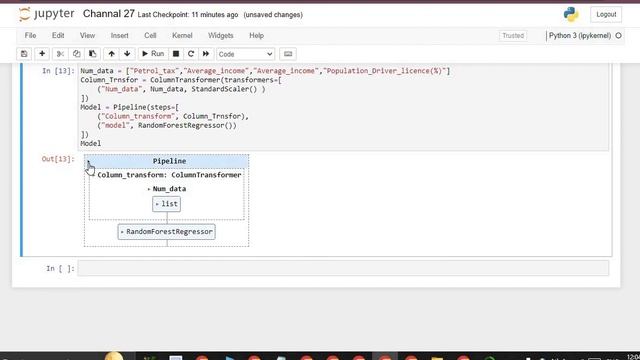Viewport: 640px width, 360px height.
Task: Click the kernel idle status circle
Action: pos(618,36)
